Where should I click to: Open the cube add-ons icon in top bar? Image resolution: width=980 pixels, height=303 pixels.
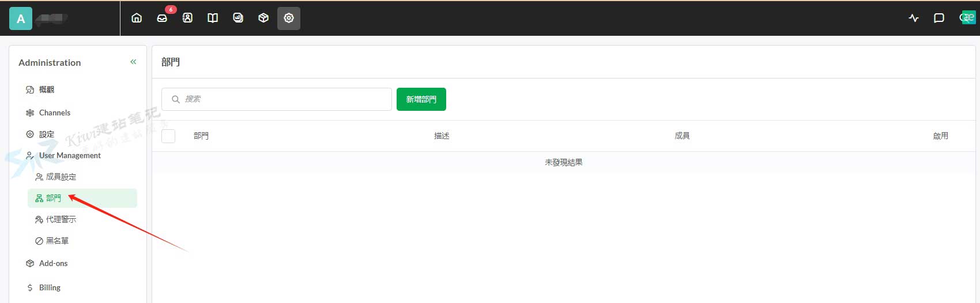pyautogui.click(x=263, y=18)
